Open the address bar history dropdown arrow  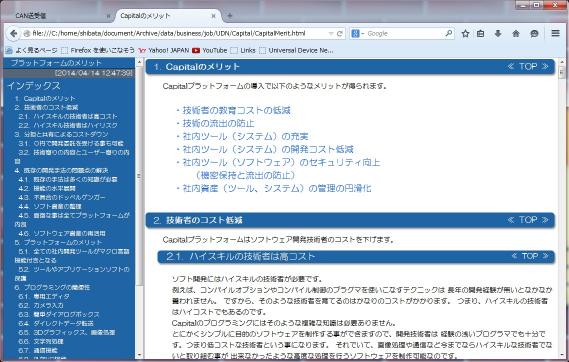click(331, 33)
